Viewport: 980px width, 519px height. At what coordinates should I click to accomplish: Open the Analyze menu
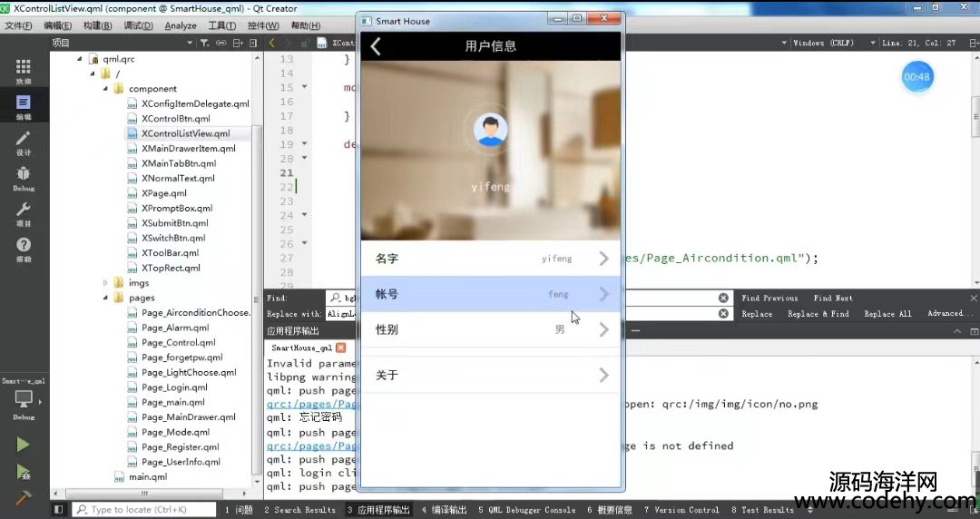[x=181, y=25]
